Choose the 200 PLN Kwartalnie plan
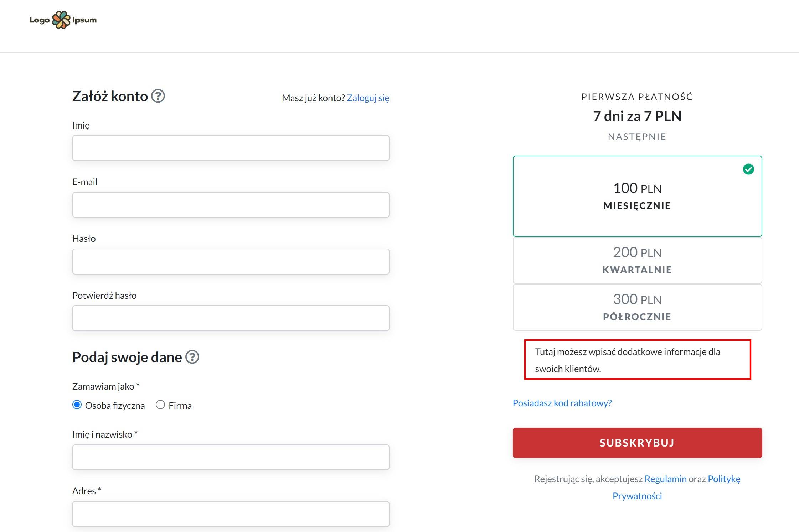 click(637, 260)
